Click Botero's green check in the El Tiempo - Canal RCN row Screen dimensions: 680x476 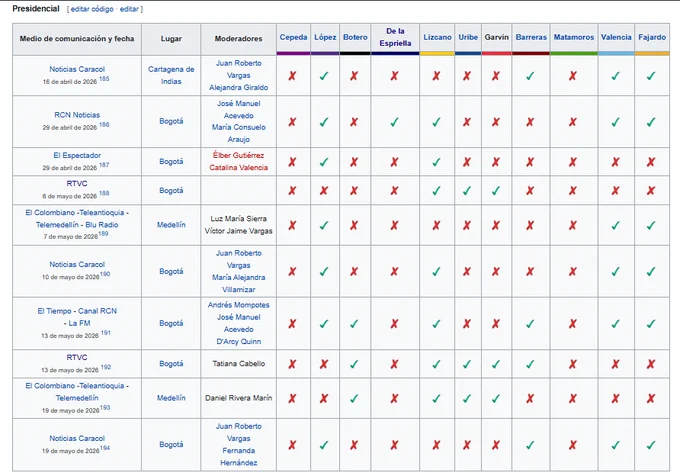point(354,323)
